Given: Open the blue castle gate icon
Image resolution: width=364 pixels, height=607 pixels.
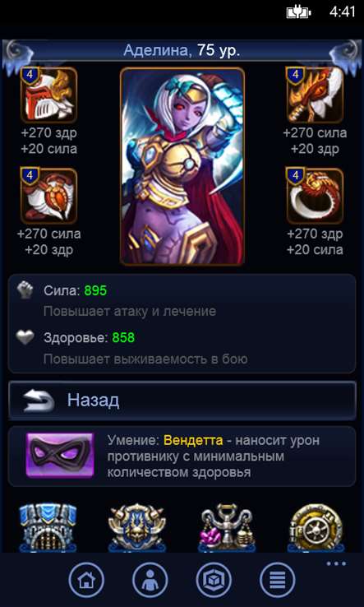Looking at the screenshot, I should click(x=48, y=527).
